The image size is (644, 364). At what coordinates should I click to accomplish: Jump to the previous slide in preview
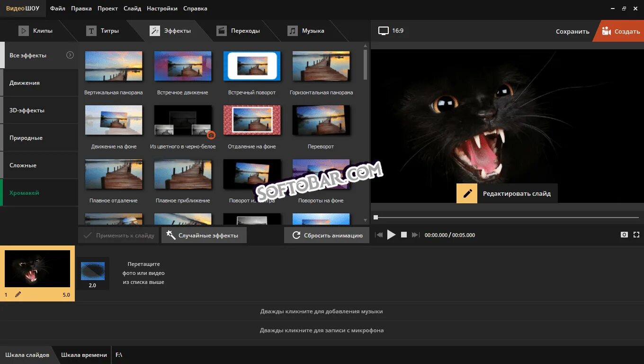point(379,235)
